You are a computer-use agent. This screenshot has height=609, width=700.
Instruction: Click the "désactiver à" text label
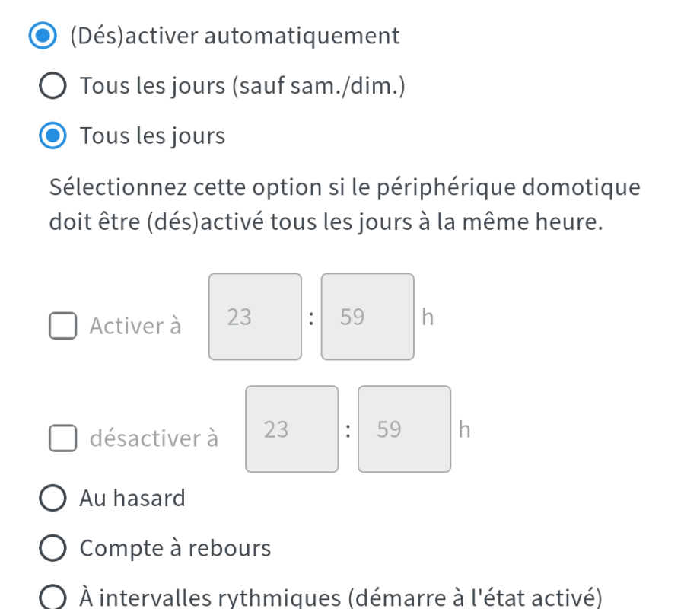[x=154, y=438]
